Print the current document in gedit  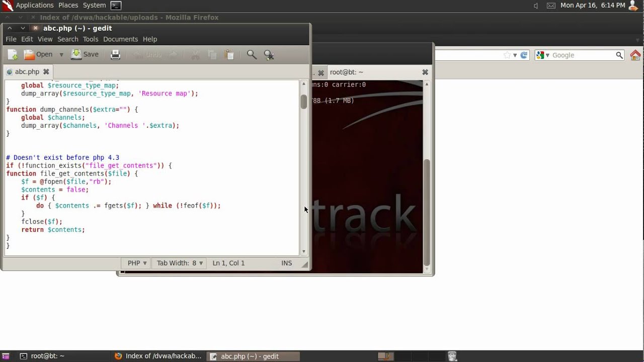pyautogui.click(x=115, y=55)
